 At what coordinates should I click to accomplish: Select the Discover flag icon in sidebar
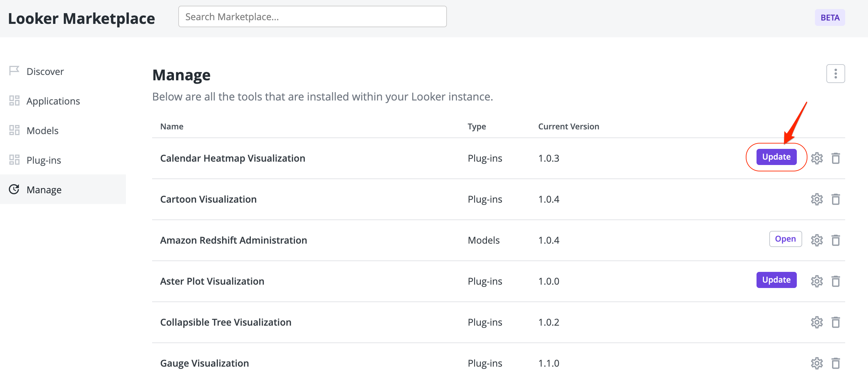(x=14, y=71)
